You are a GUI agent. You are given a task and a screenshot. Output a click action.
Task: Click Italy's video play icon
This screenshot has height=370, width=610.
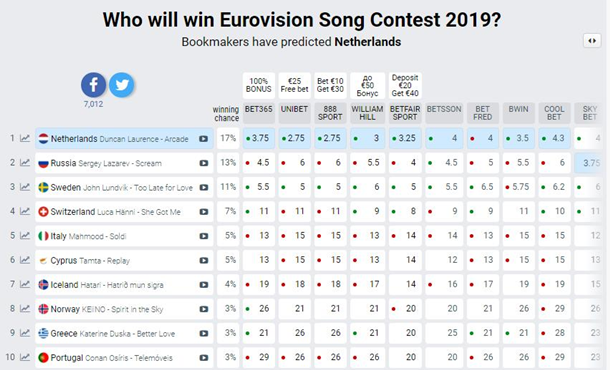point(203,236)
